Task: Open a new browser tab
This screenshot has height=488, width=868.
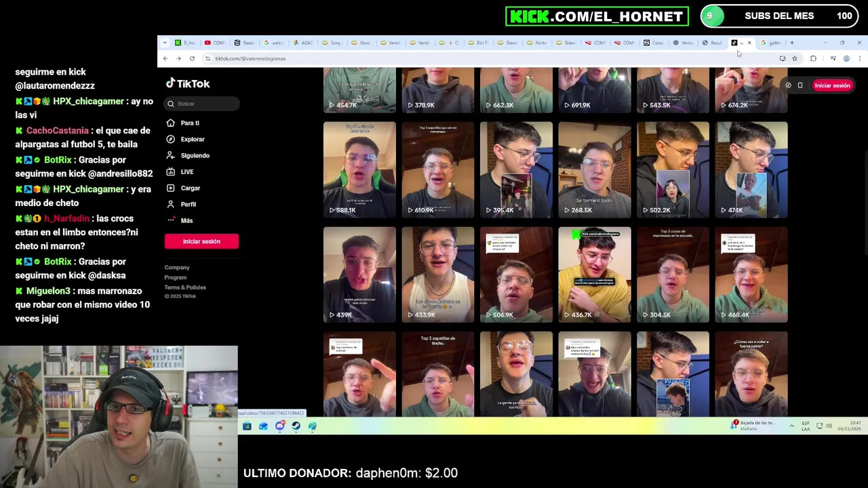Action: (x=791, y=43)
